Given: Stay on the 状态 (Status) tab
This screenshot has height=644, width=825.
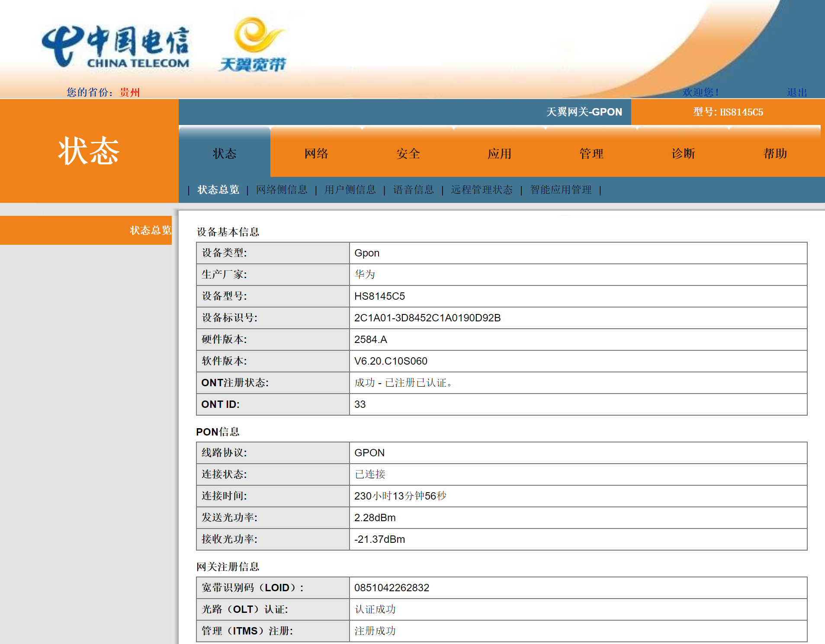Looking at the screenshot, I should click(x=225, y=153).
